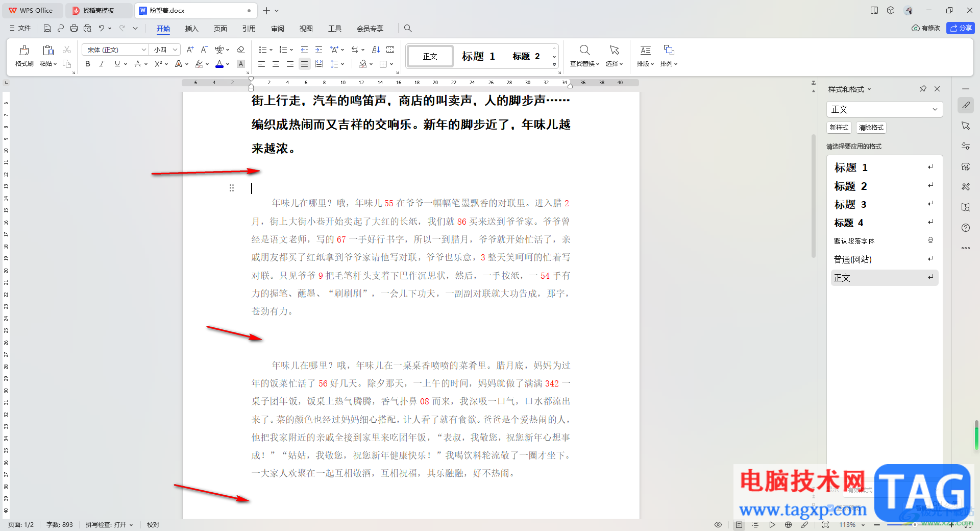Click the Format Painter (格式刷) icon
The image size is (980, 531).
[24, 51]
